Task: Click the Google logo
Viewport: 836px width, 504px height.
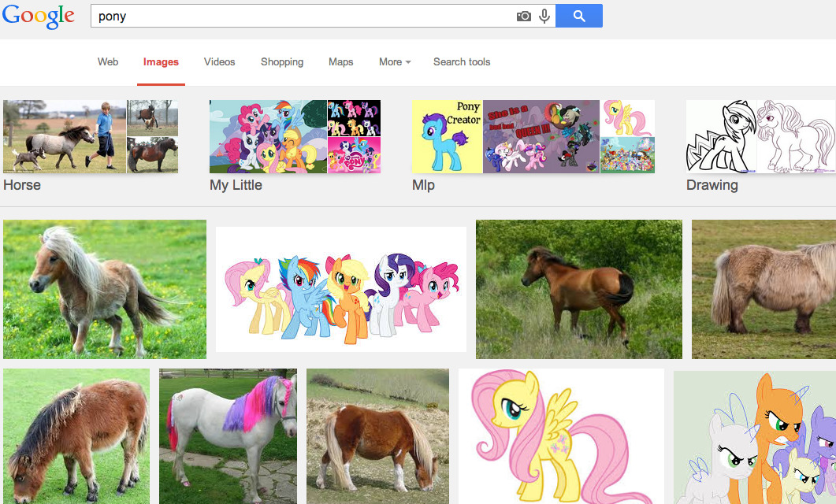Action: 39,16
